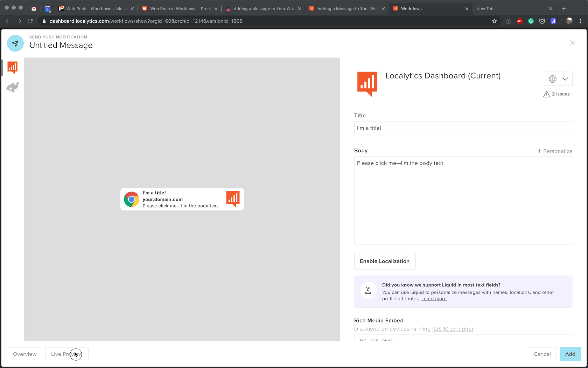Viewport: 588px width, 368px height.
Task: Bookmark page with the star icon
Action: tap(494, 21)
